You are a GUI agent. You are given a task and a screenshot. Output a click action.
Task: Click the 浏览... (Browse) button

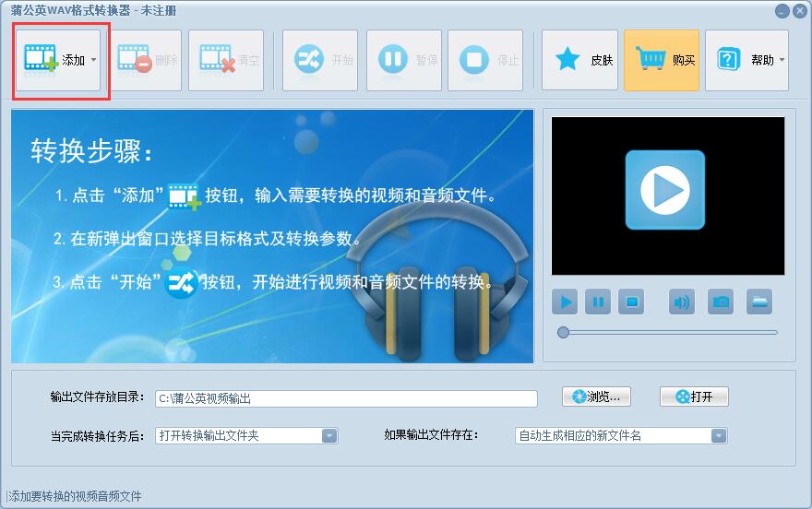(596, 397)
